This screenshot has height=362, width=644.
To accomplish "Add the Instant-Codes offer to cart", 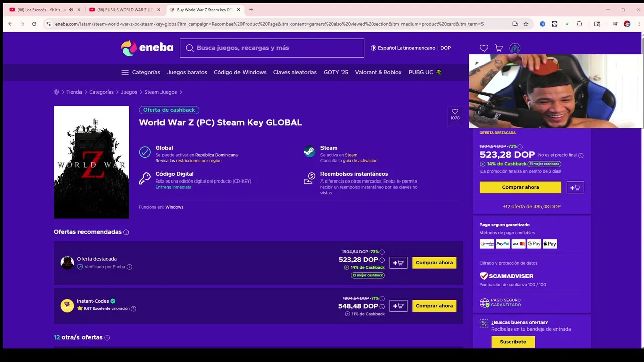I will pos(398,306).
